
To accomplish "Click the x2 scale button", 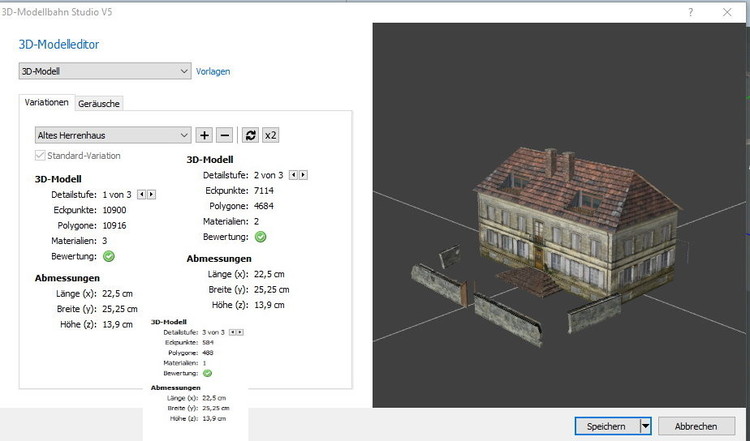I will (271, 135).
